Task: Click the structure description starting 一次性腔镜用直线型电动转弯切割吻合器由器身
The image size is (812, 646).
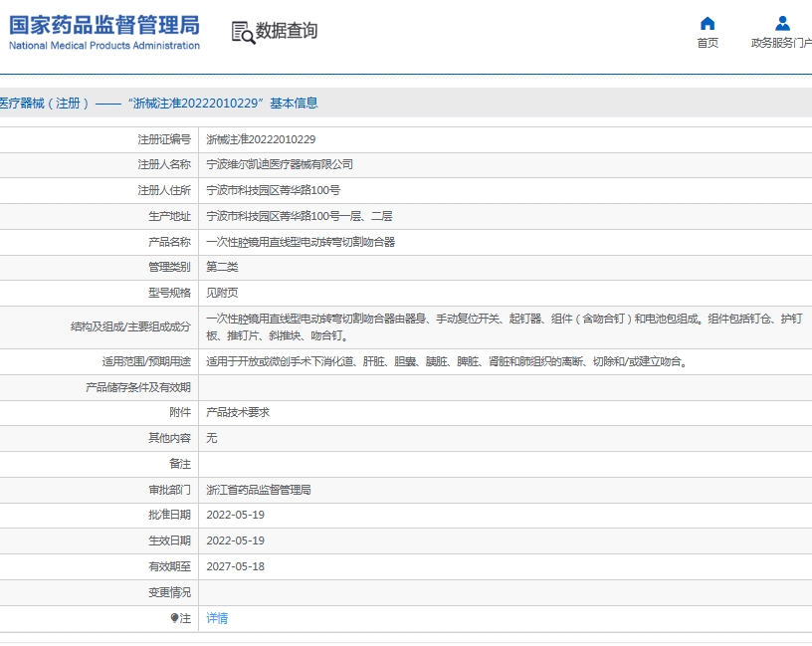Action: [505, 326]
